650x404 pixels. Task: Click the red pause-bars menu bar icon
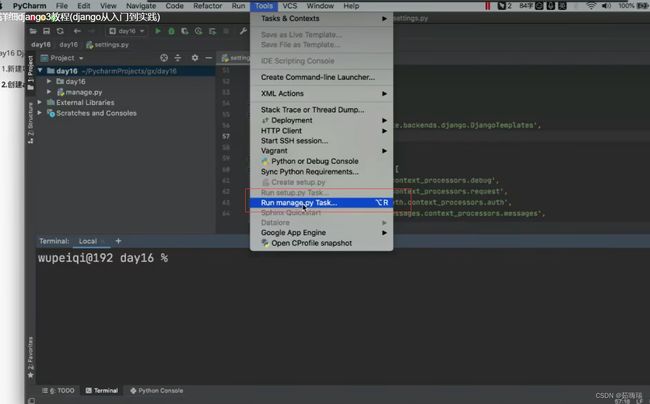(488, 5)
